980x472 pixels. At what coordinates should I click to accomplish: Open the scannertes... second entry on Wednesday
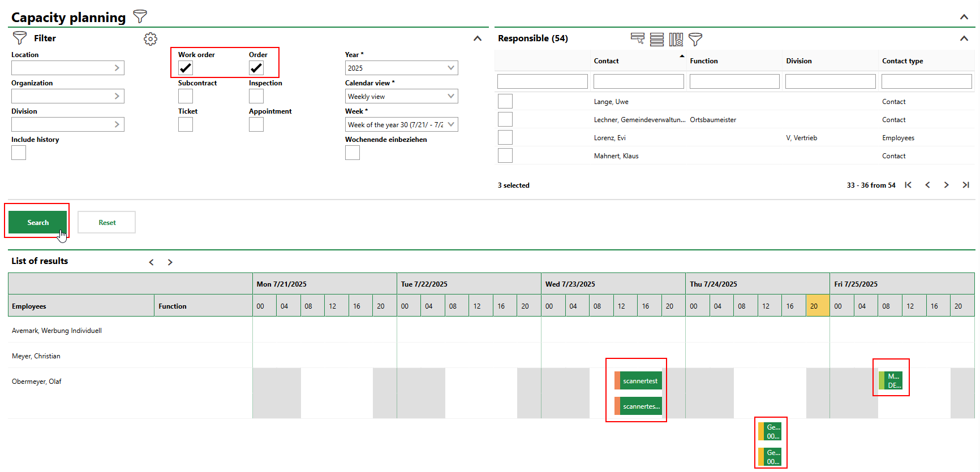coord(638,406)
